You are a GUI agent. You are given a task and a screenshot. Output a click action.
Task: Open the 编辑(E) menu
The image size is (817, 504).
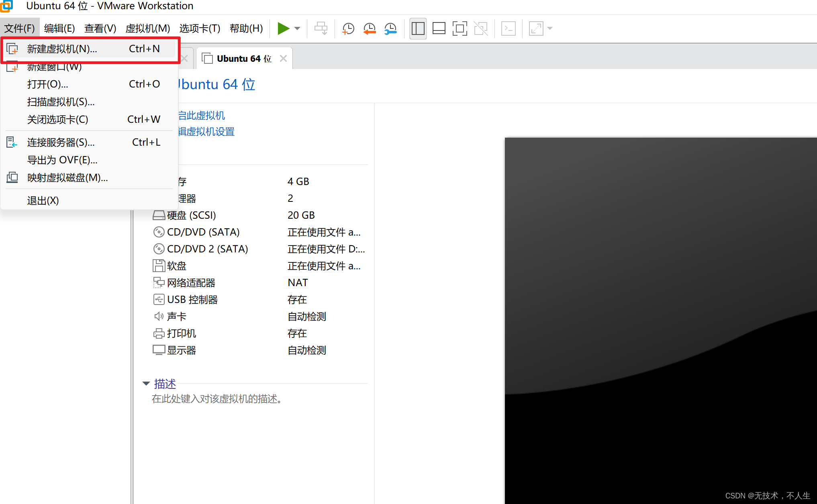59,28
